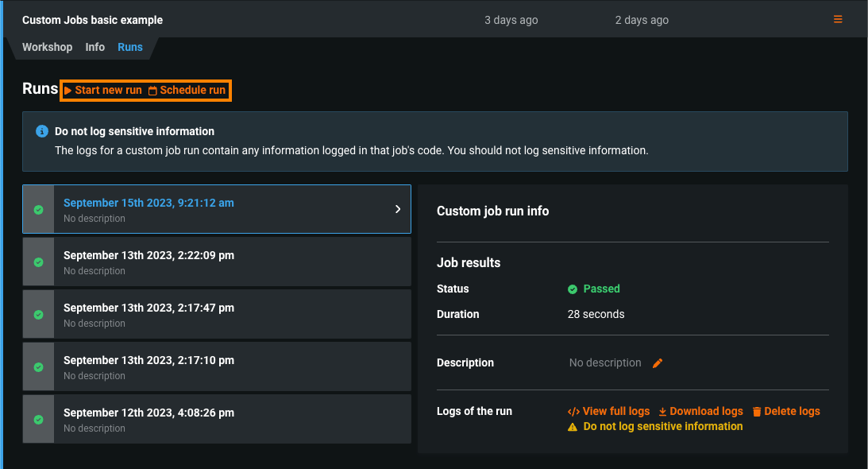
Task: Click the yellow warning triangle icon
Action: [573, 427]
